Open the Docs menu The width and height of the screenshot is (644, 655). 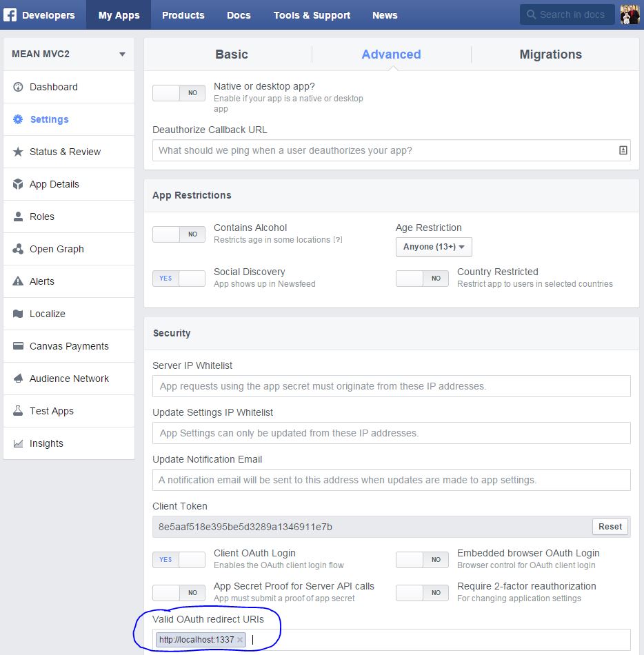point(239,15)
